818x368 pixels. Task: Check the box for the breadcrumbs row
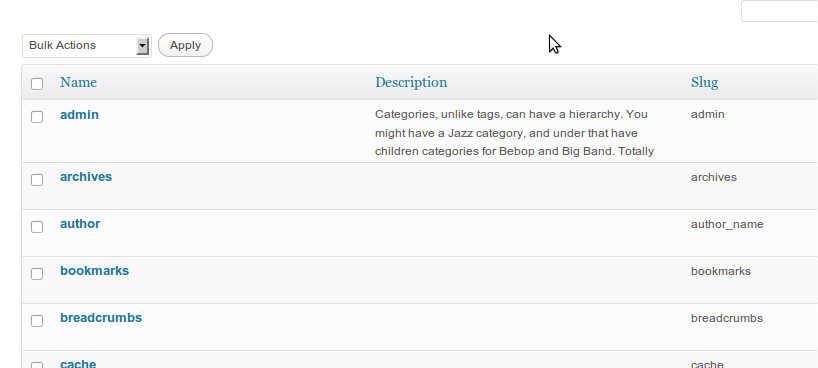point(37,320)
